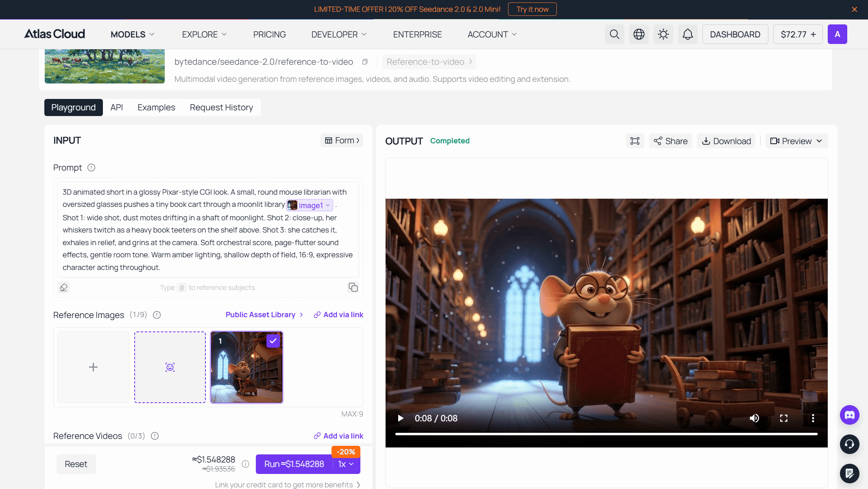This screenshot has width=868, height=489.
Task: Switch to the Examples tab
Action: pos(156,107)
